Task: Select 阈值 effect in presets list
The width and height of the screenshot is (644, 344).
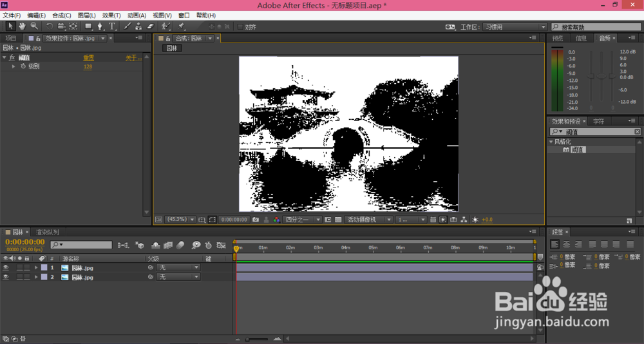Action: (578, 150)
